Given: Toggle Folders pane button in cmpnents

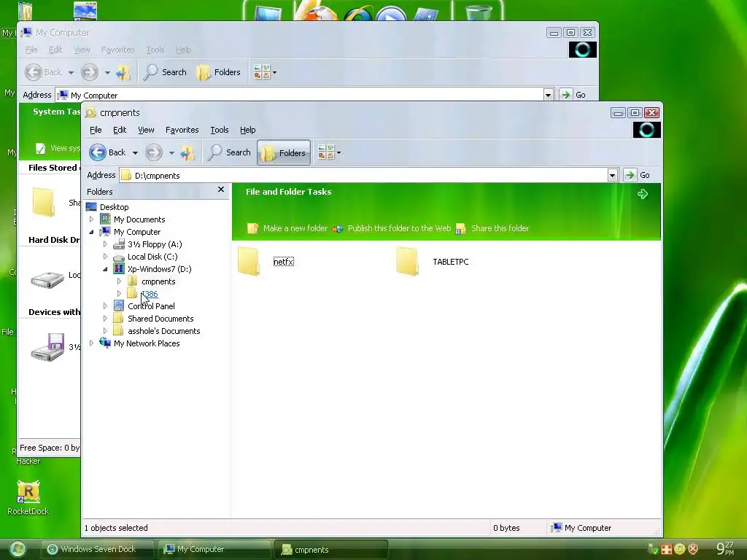Looking at the screenshot, I should (x=284, y=153).
